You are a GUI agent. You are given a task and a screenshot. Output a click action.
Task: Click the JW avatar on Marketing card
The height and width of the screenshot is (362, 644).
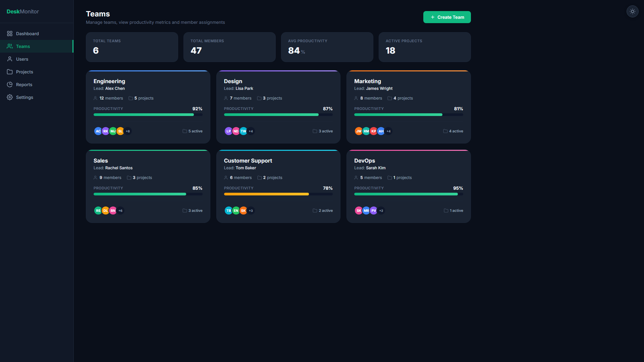click(359, 131)
